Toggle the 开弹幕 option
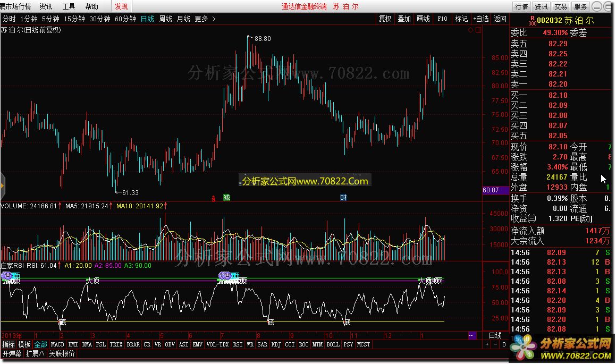The image size is (616, 364). click(12, 353)
